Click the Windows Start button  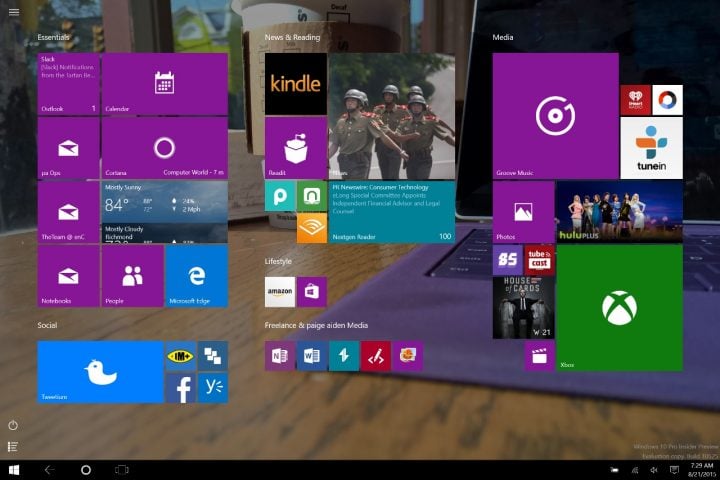pyautogui.click(x=14, y=470)
